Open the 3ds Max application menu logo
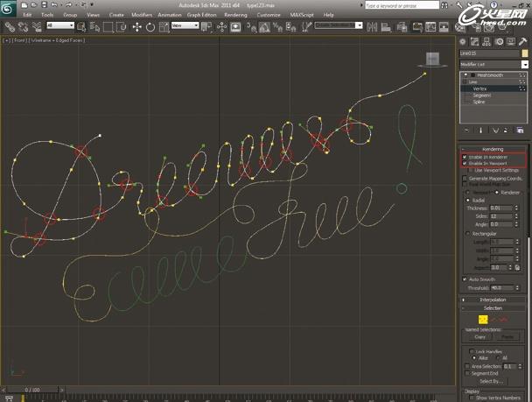Viewport: 532px width, 402px height. (8, 8)
